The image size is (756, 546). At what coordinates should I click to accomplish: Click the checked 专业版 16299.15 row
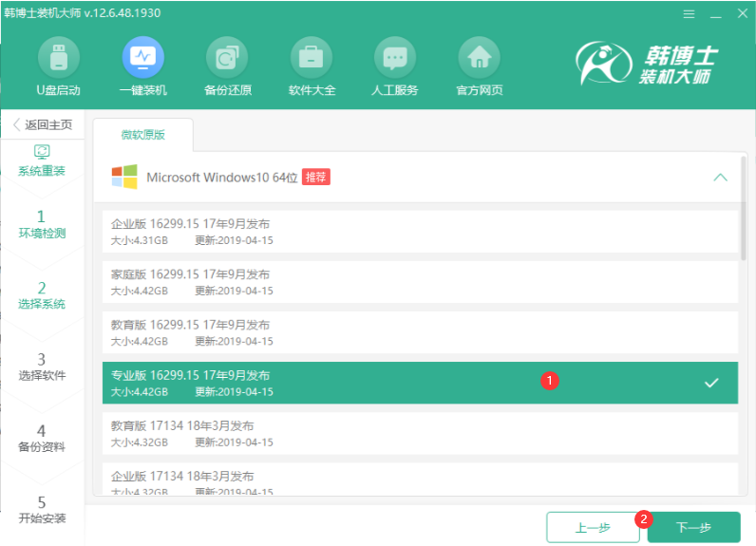pos(419,383)
